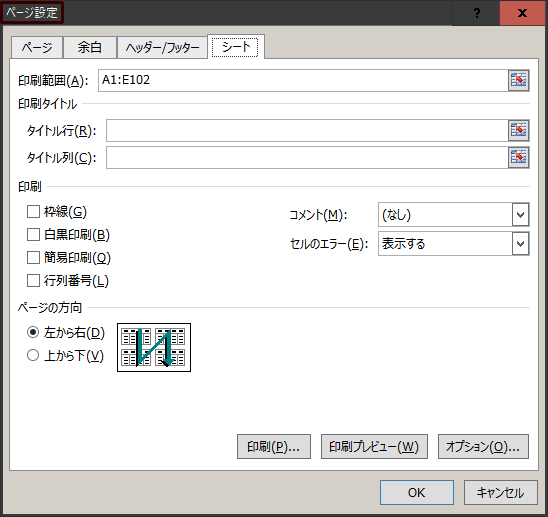Click the キャンセル button
Image resolution: width=548 pixels, height=517 pixels.
point(500,493)
